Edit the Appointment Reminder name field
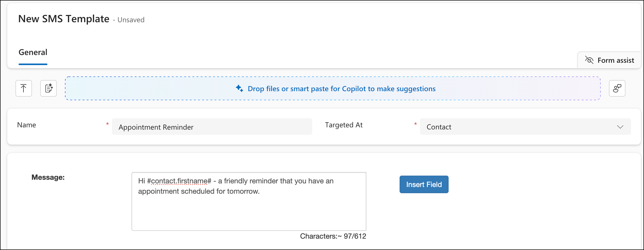 tap(212, 127)
